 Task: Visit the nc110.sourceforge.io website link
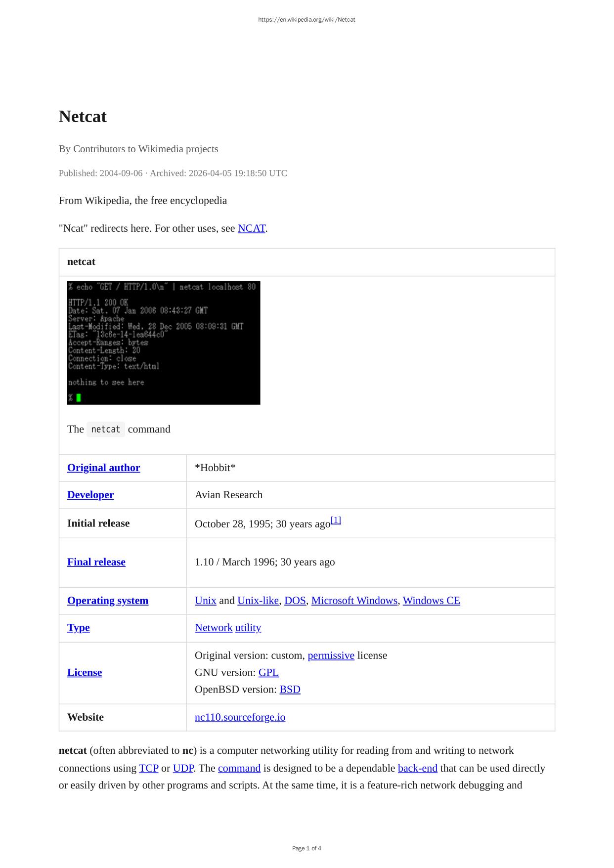pyautogui.click(x=240, y=717)
